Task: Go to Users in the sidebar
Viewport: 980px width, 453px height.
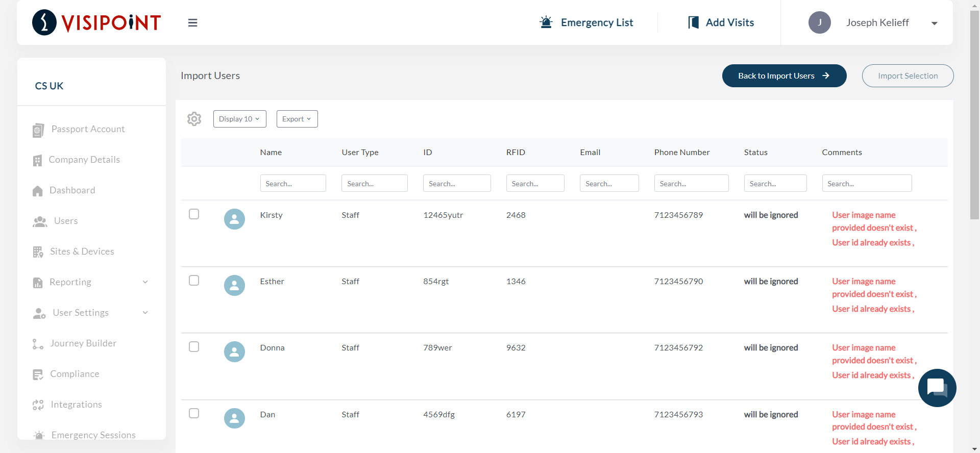Action: (66, 221)
